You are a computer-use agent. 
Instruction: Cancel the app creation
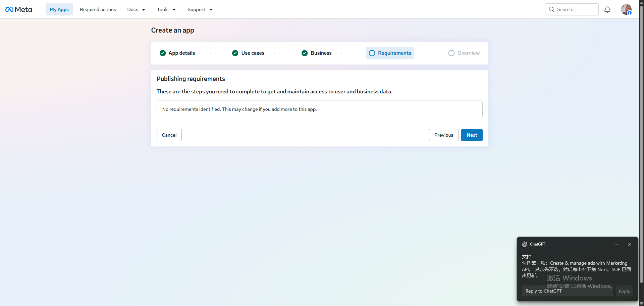(169, 135)
